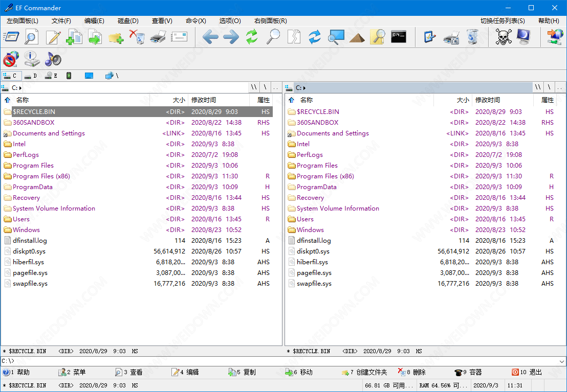This screenshot has height=392, width=567.
Task: Expand the left panel C: path arrow
Action: 20,88
